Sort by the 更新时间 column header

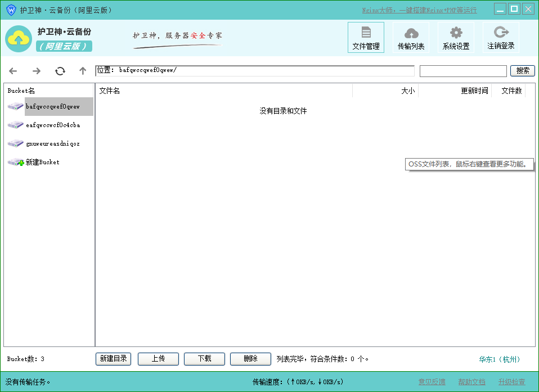pyautogui.click(x=455, y=91)
